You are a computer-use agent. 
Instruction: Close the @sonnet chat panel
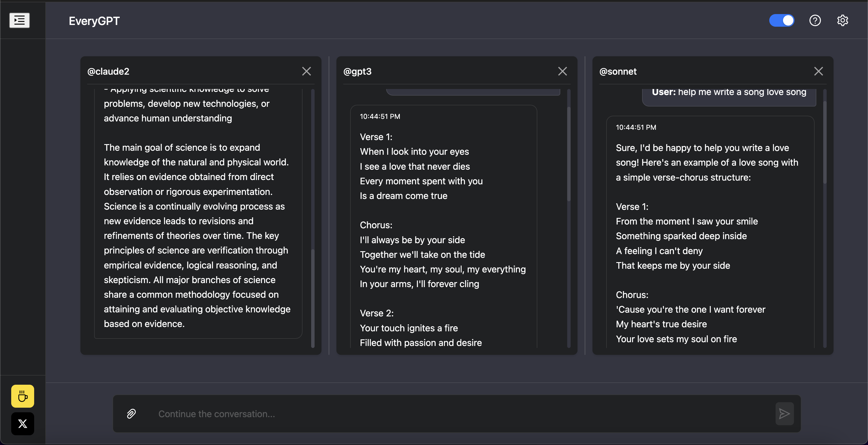point(818,71)
